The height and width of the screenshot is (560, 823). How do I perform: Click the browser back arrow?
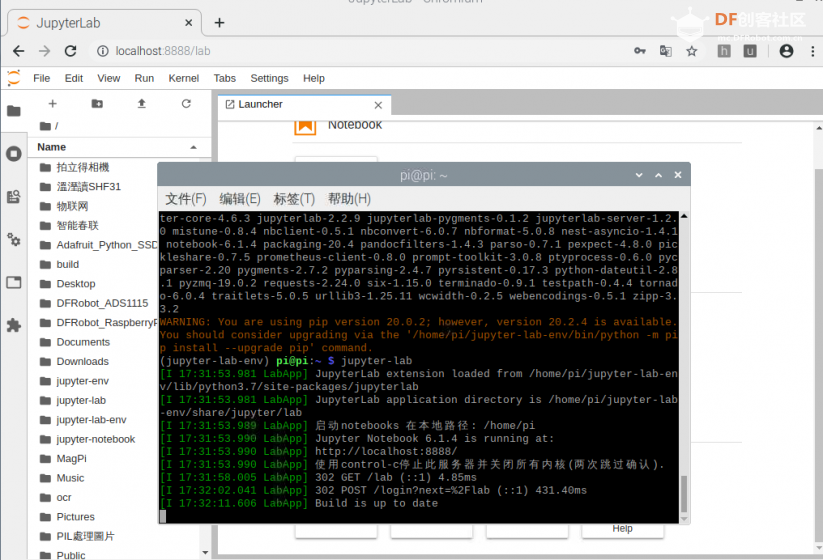(18, 51)
